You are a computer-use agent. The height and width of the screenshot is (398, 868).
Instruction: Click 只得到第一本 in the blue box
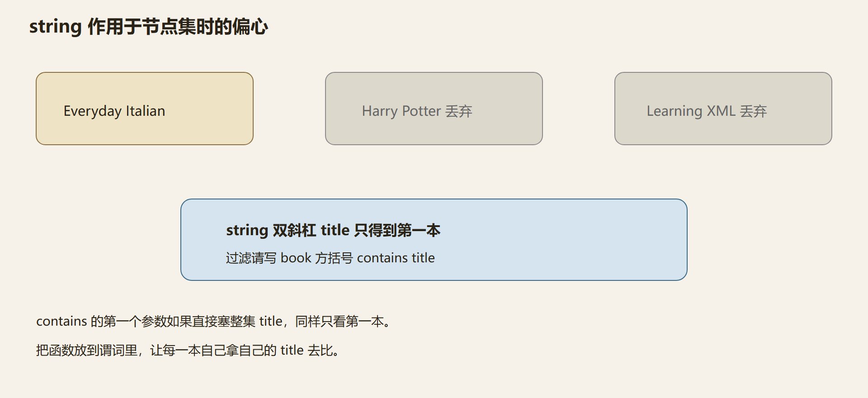tap(397, 231)
